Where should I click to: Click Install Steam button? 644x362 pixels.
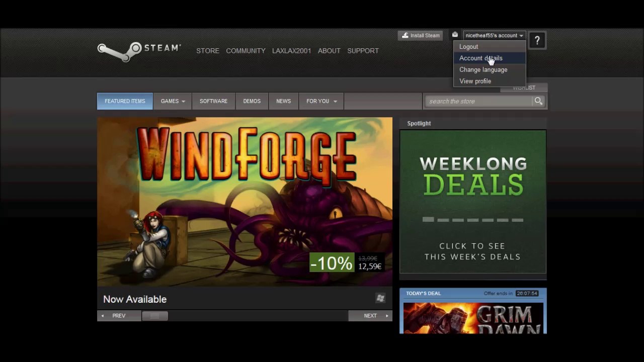click(421, 35)
